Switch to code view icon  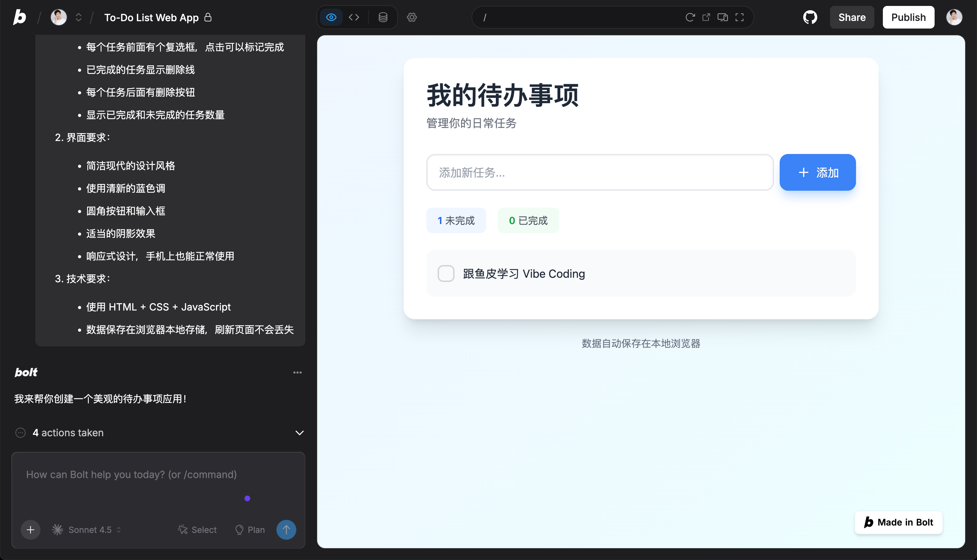(x=354, y=17)
